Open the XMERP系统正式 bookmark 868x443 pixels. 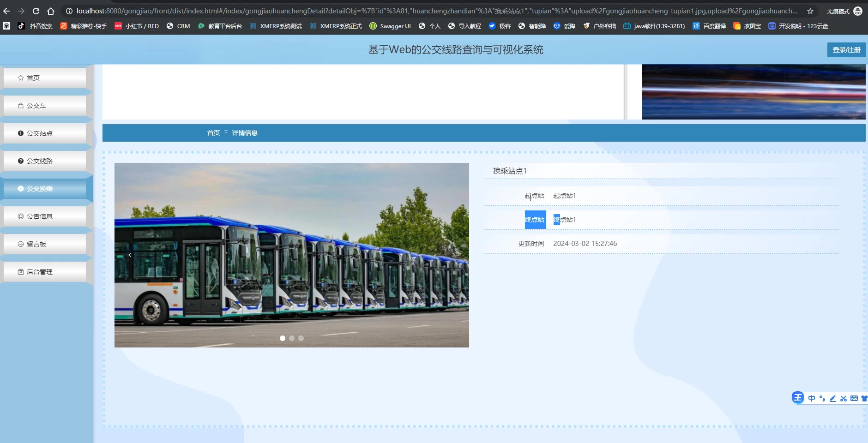(x=336, y=26)
